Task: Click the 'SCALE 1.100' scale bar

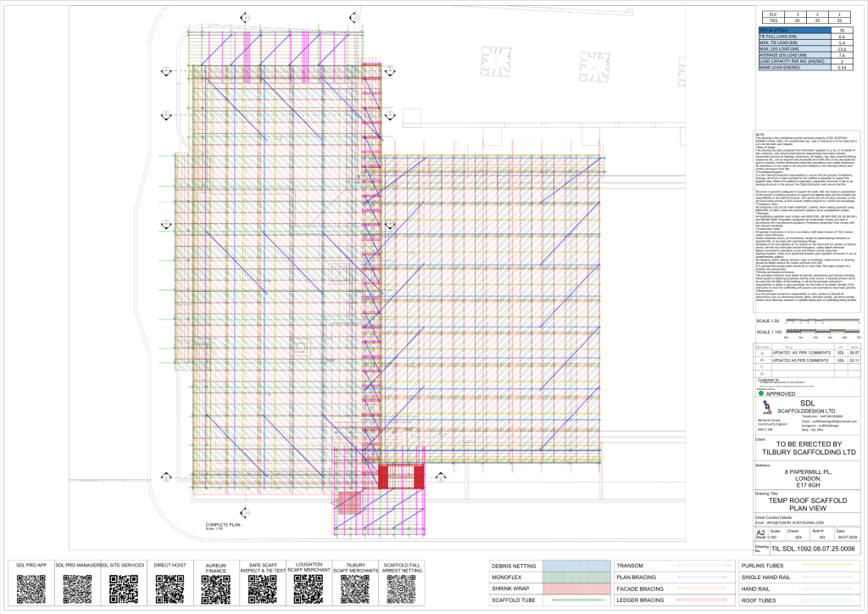Action: 823,332
